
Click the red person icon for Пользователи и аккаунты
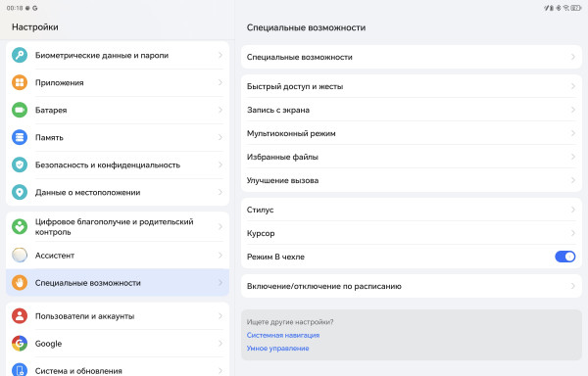[20, 315]
